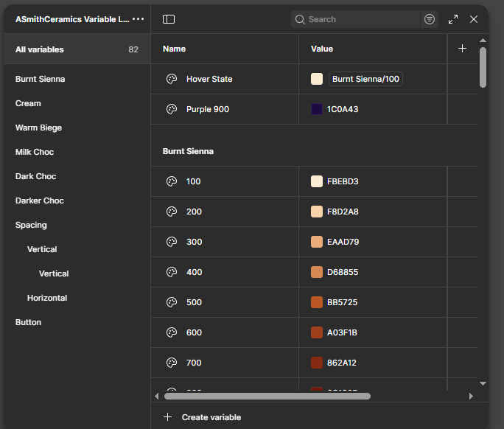Click the Burnt Sienna/100 alias chip
The width and height of the screenshot is (504, 429).
coord(365,79)
